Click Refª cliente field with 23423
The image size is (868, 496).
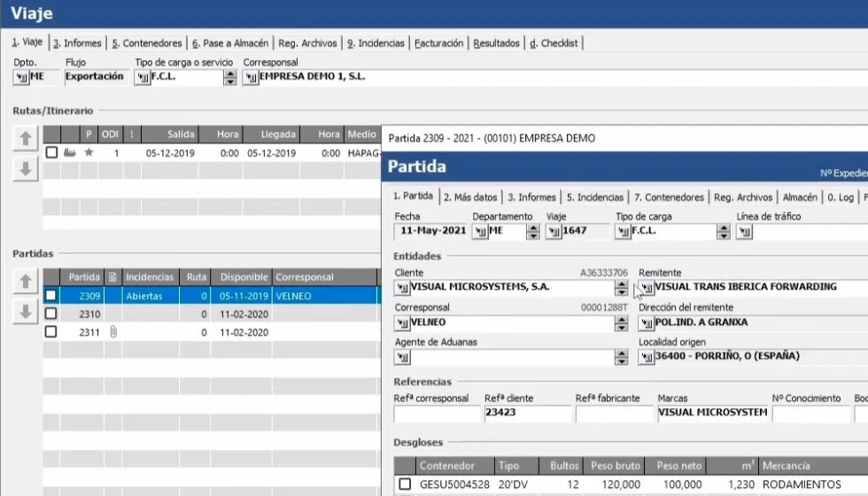pos(527,413)
